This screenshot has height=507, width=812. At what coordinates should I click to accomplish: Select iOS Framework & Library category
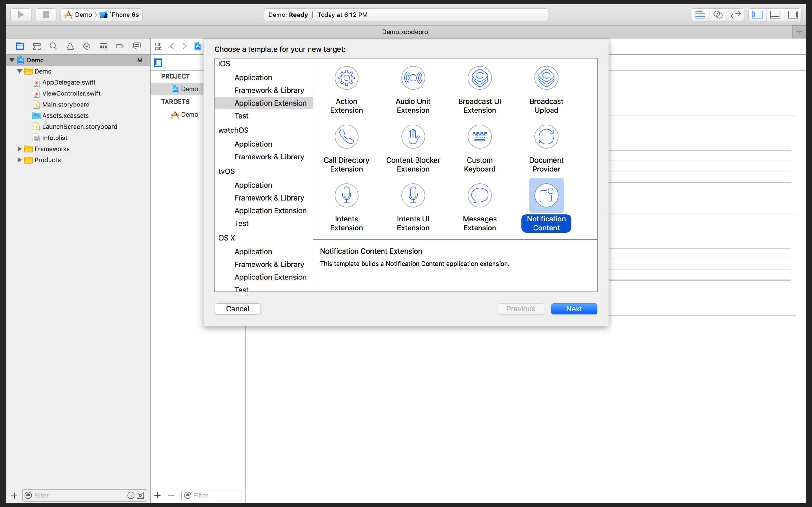pyautogui.click(x=269, y=90)
